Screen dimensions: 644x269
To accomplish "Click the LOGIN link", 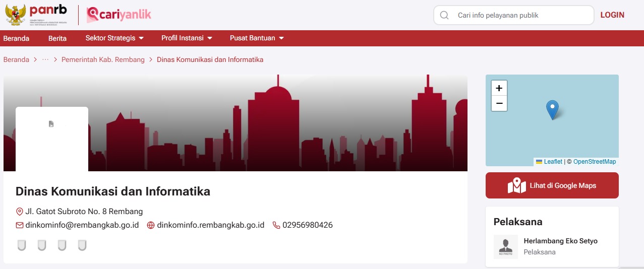I will tap(612, 15).
